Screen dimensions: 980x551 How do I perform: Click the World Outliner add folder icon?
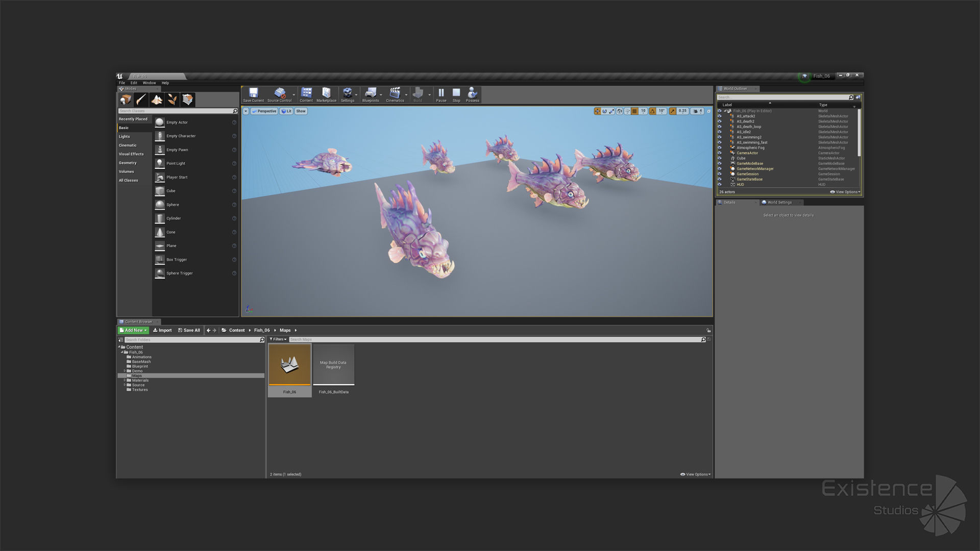pyautogui.click(x=858, y=97)
